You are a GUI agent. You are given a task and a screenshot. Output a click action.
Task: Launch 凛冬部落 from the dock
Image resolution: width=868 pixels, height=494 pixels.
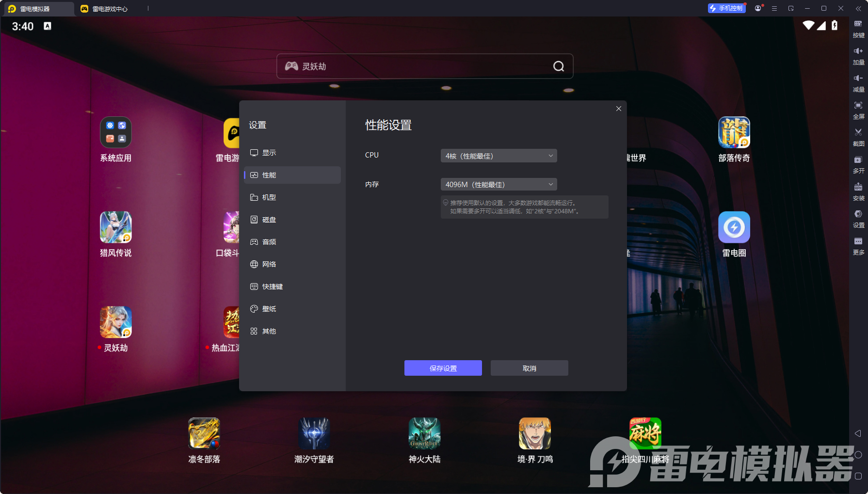204,433
